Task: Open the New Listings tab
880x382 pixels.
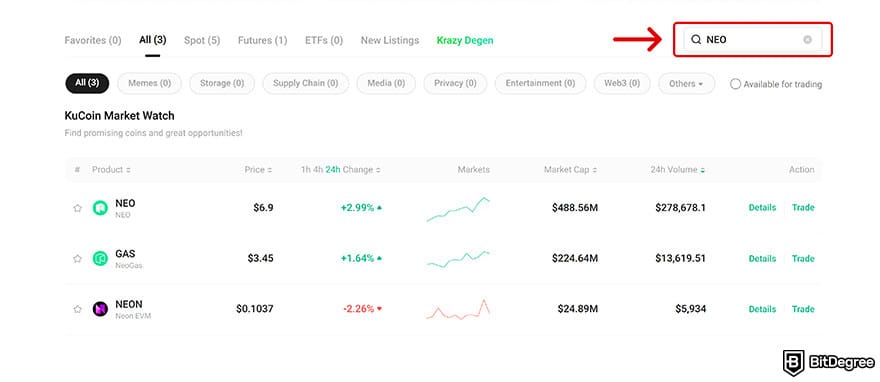Action: click(390, 40)
